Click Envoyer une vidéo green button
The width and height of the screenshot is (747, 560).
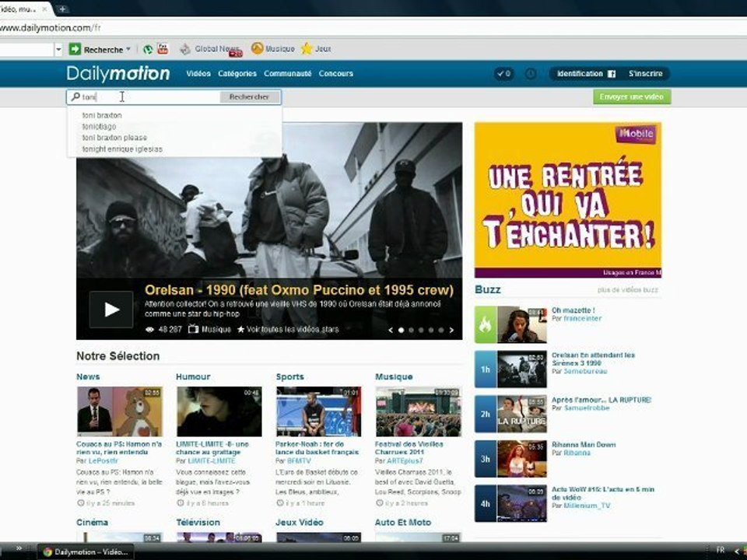point(632,96)
